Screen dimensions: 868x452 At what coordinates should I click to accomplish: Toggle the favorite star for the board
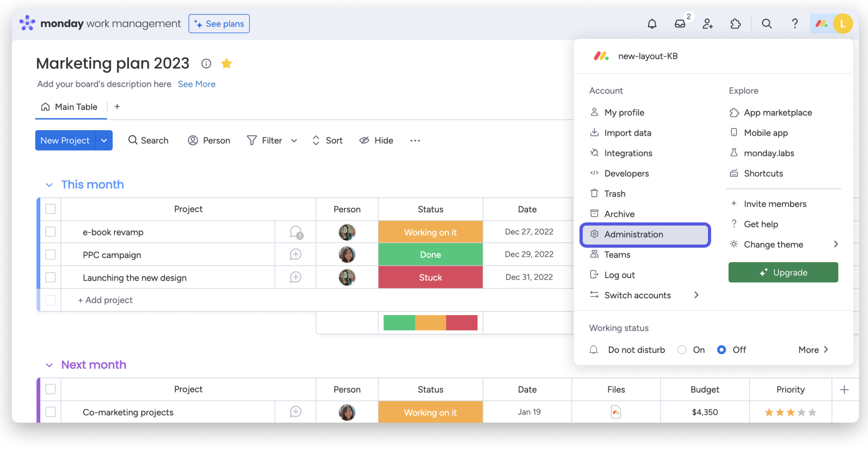pos(226,64)
